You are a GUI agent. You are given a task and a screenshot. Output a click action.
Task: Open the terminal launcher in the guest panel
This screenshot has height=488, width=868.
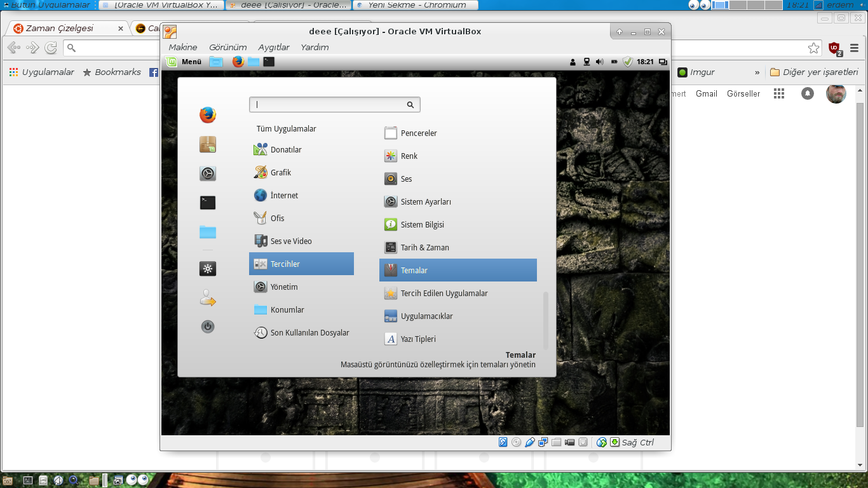pos(269,62)
